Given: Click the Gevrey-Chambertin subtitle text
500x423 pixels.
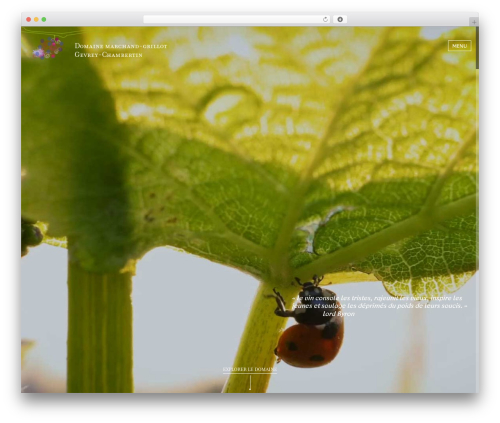Looking at the screenshot, I should (x=108, y=55).
